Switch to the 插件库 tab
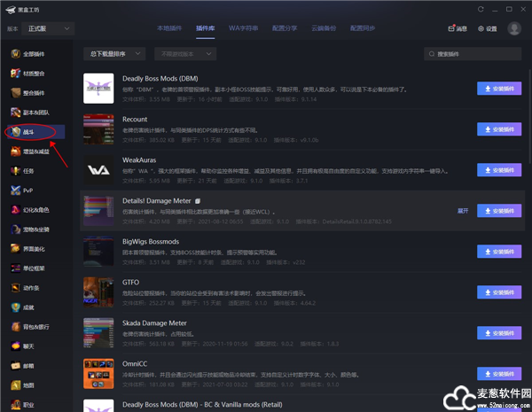This screenshot has width=532, height=412. click(206, 28)
